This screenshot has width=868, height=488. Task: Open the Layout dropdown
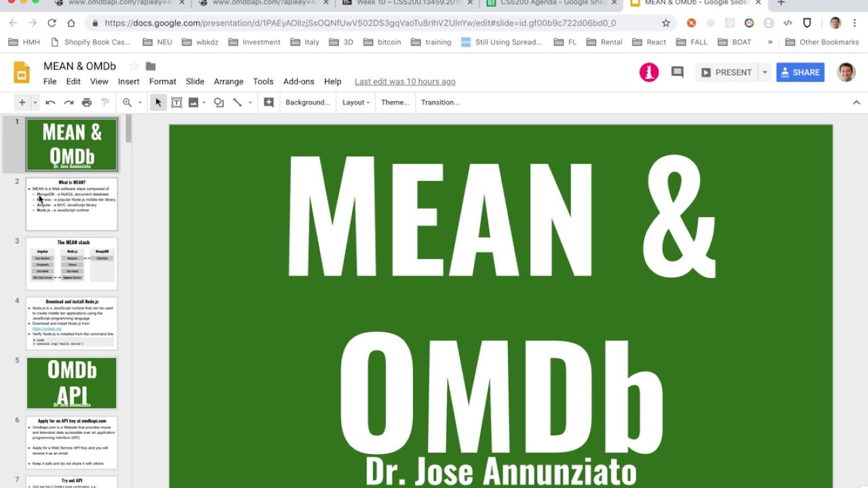pyautogui.click(x=356, y=102)
